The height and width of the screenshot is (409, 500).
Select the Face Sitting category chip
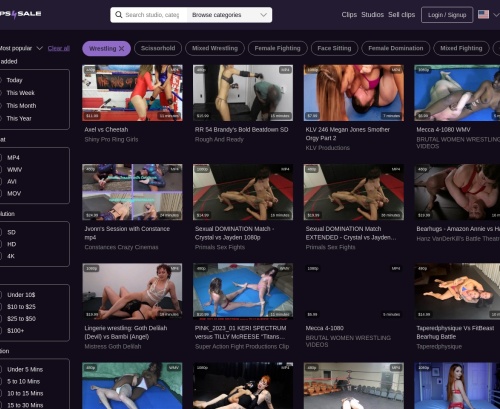334,48
